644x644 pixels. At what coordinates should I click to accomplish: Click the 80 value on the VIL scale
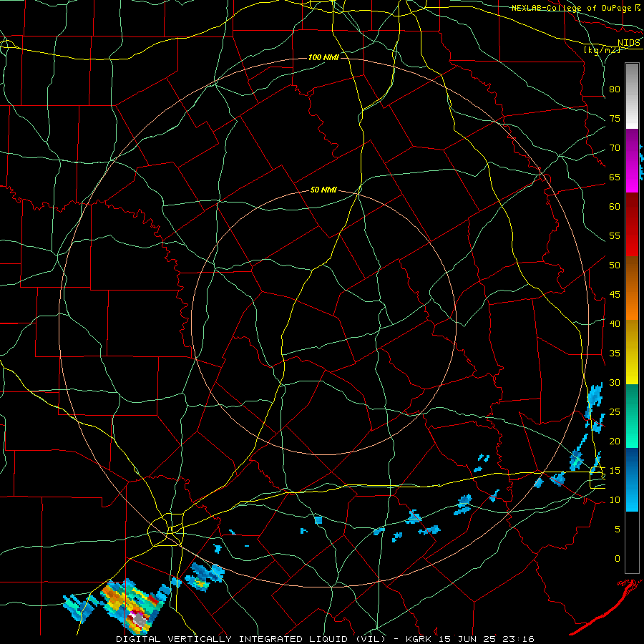[x=615, y=89]
